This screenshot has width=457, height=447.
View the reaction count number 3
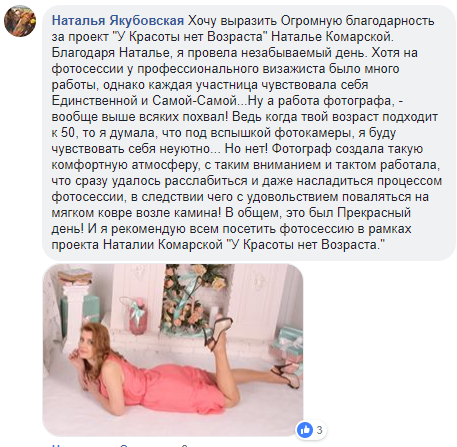point(319,430)
